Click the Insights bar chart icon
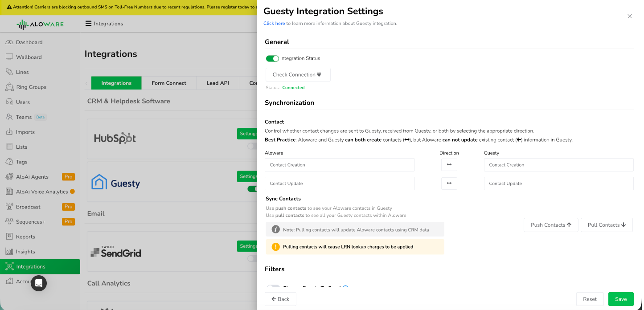 pos(9,252)
